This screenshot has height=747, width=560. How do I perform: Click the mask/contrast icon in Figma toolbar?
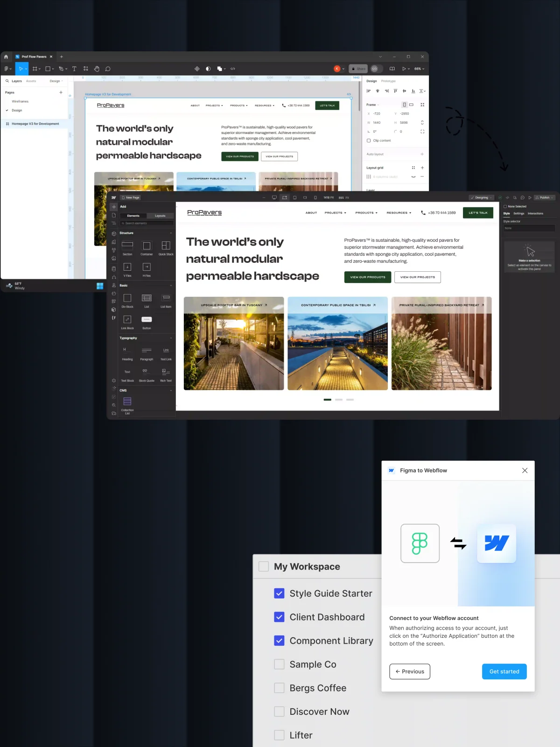[208, 69]
